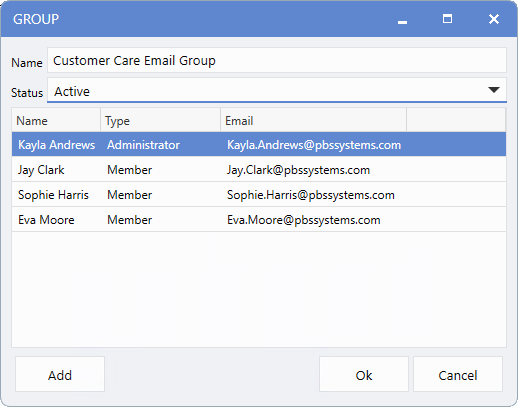Screen dimensions: 518x407
Task: Click the Active status combo box
Action: (277, 90)
